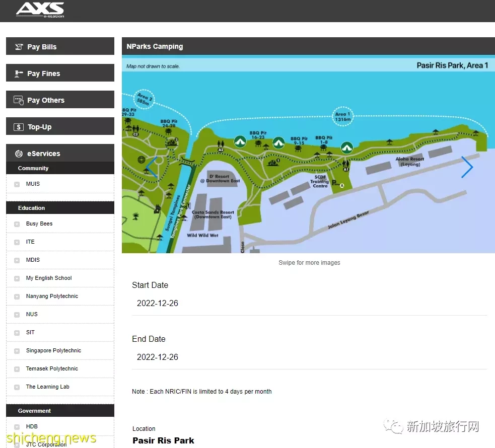Screen dimensions: 495x448
Task: Show the next map image arrow
Action: (x=467, y=167)
